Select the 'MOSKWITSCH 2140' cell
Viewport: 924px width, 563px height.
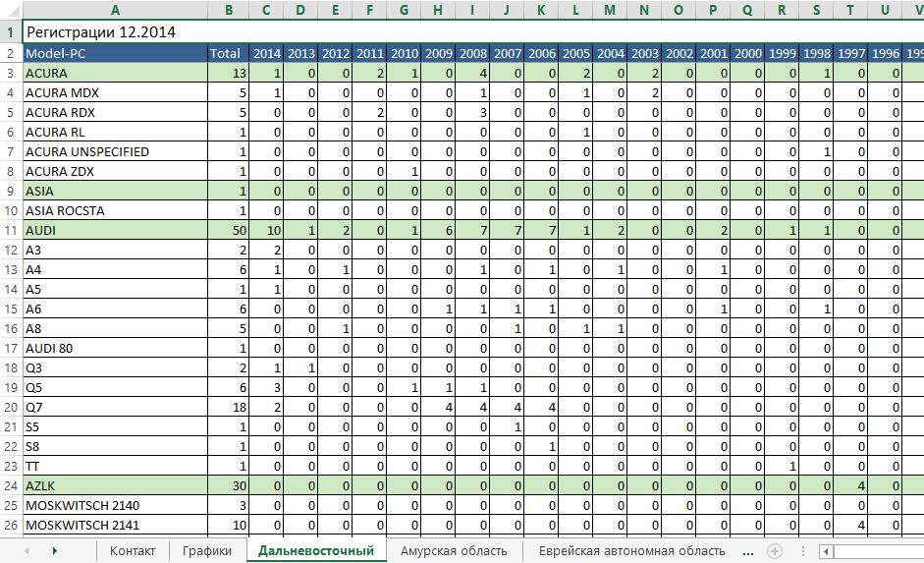115,506
